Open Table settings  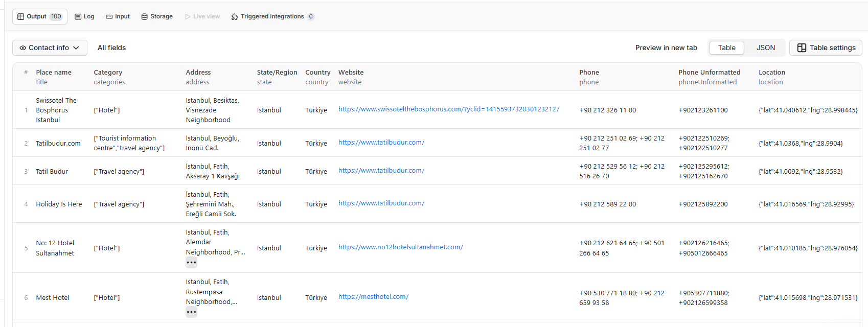(x=826, y=48)
